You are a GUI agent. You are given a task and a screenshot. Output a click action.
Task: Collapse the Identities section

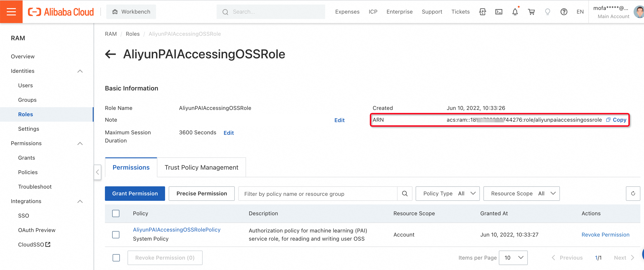(80, 71)
